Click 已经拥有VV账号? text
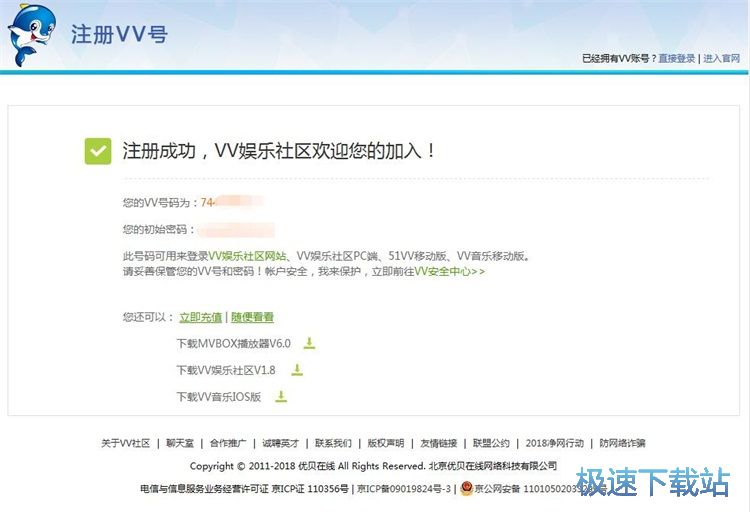 click(x=619, y=58)
